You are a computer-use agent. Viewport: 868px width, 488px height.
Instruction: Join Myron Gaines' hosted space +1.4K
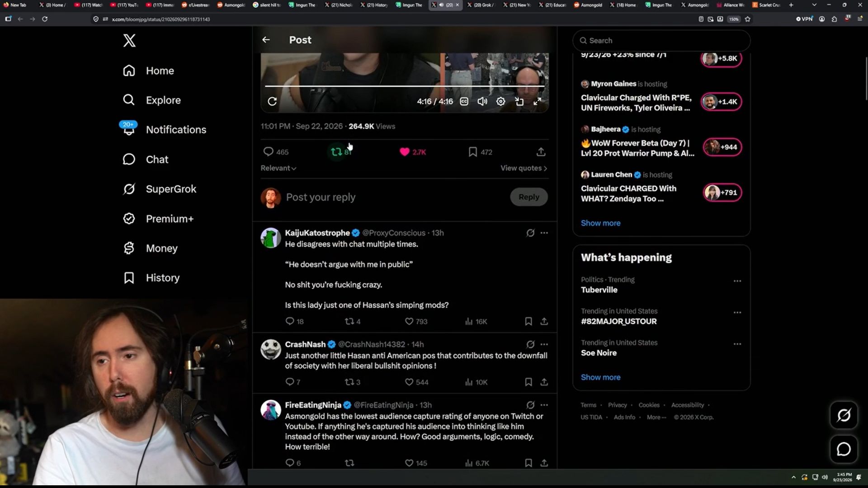tap(722, 102)
